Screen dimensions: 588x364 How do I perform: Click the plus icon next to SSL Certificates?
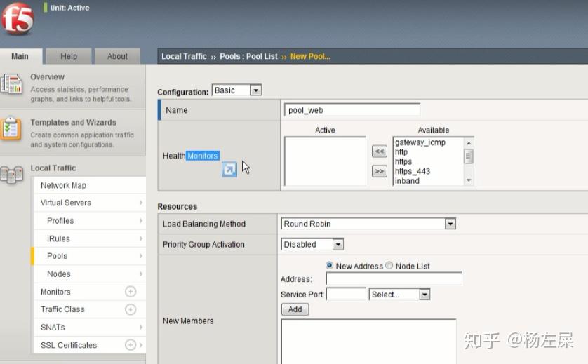[x=131, y=345]
